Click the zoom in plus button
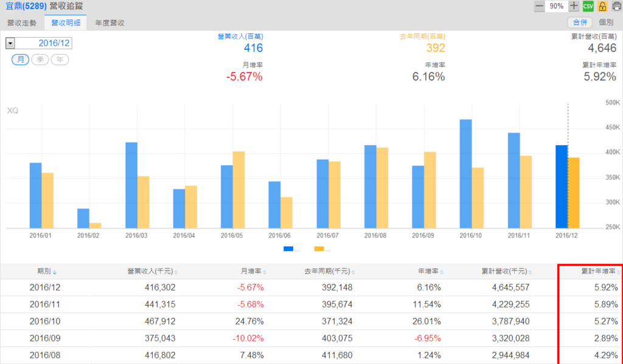Viewport: 623px width, 364px height. (x=573, y=6)
